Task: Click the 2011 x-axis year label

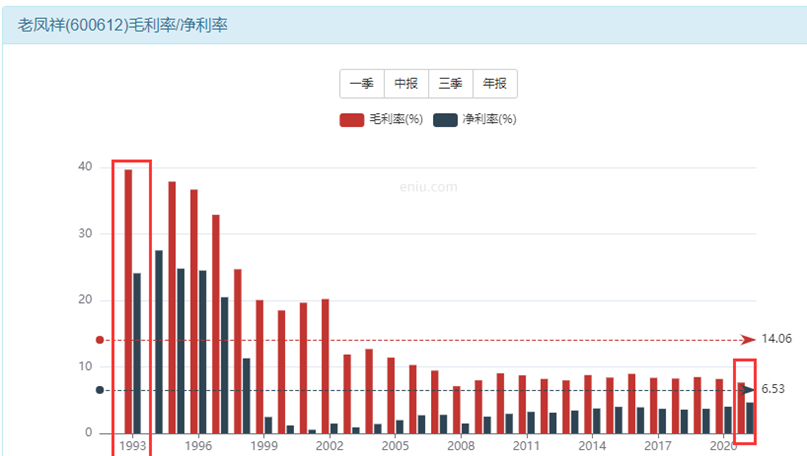Action: 526,446
